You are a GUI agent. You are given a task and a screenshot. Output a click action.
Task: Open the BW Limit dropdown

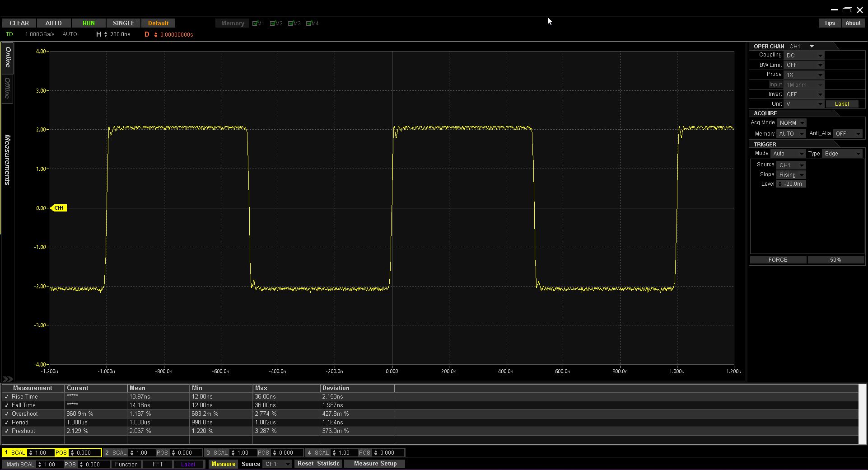[804, 65]
